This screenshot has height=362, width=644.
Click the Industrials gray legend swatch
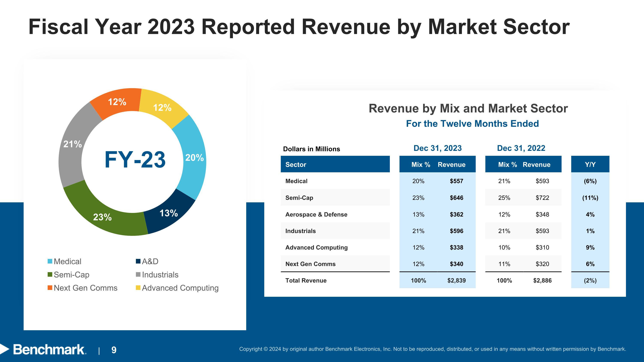[138, 275]
